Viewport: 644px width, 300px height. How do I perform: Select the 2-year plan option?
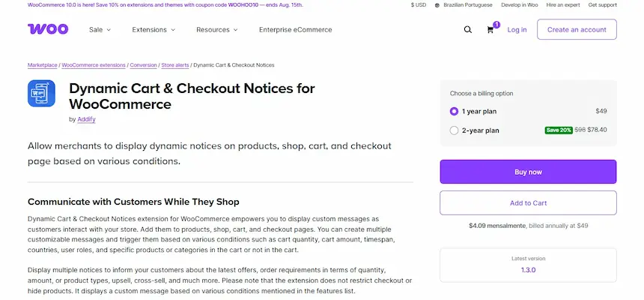click(454, 130)
